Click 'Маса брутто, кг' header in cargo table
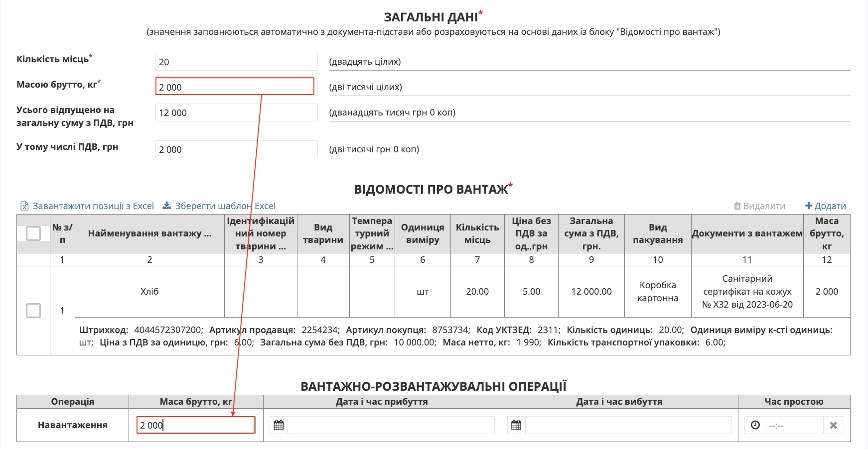Viewport: 868px width, 449px height. click(x=827, y=233)
